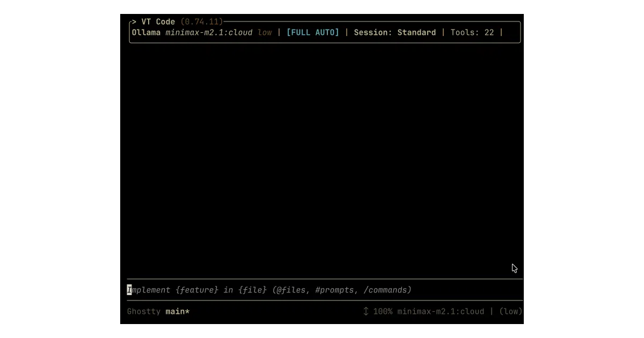
Task: Click the 'Ghostty' label in status bar
Action: [x=144, y=312]
